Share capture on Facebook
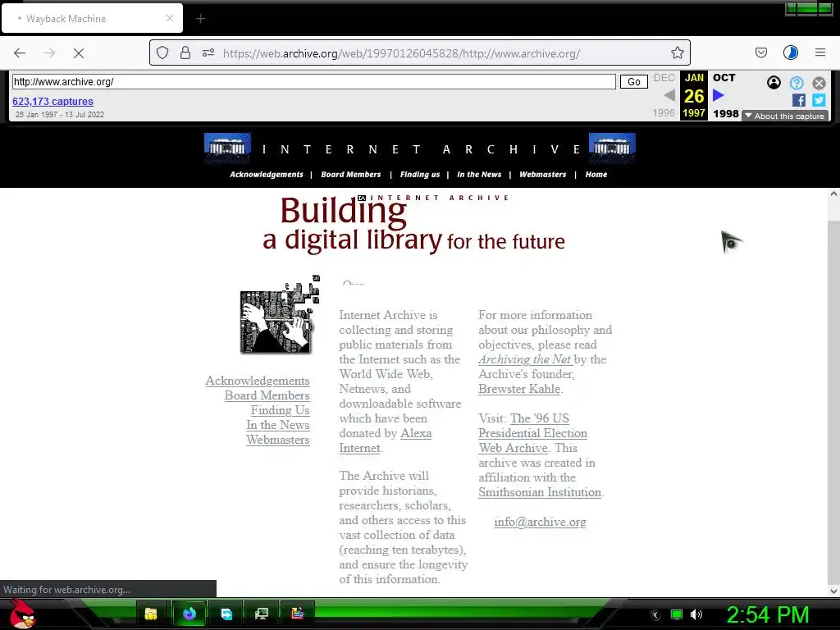Viewport: 840px width, 630px height. pos(798,100)
